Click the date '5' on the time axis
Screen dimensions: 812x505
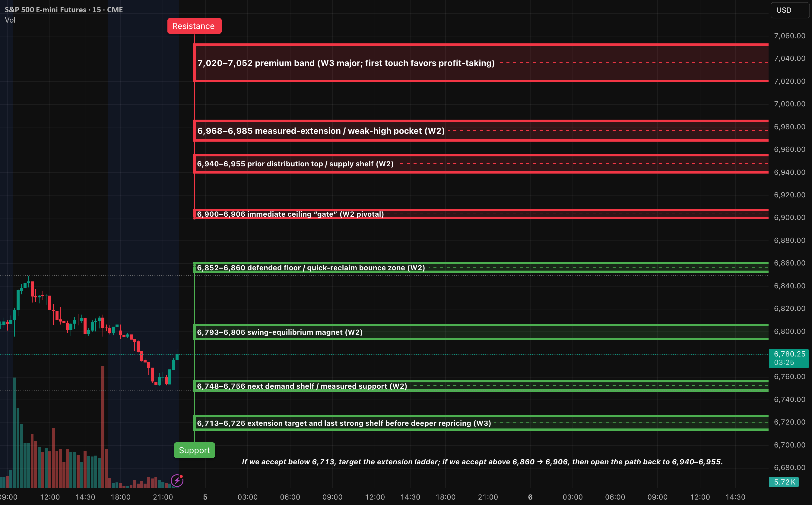pyautogui.click(x=205, y=497)
